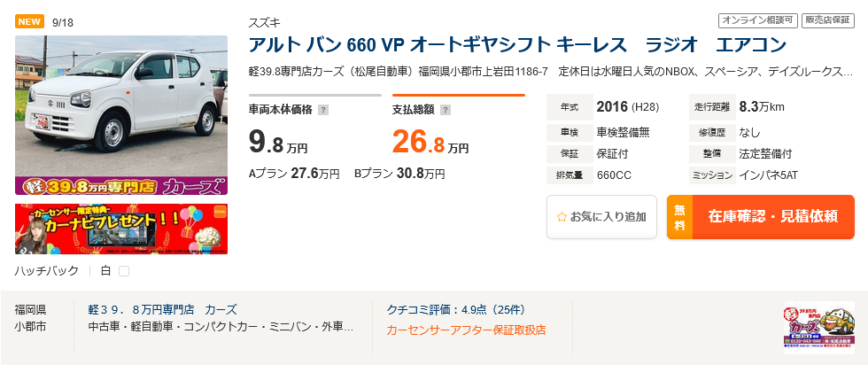Add the car via お気に入り追加 button
This screenshot has height=365, width=868.
[x=601, y=217]
